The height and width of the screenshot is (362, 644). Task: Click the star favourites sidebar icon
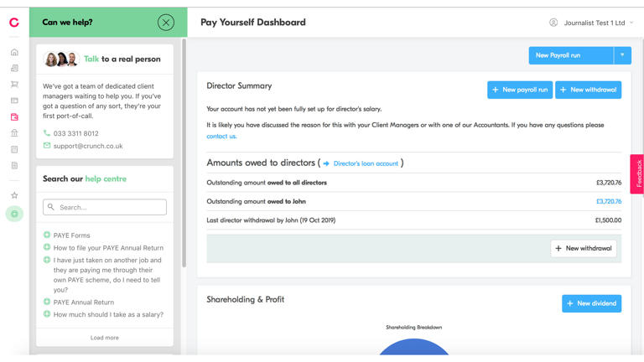(x=14, y=195)
